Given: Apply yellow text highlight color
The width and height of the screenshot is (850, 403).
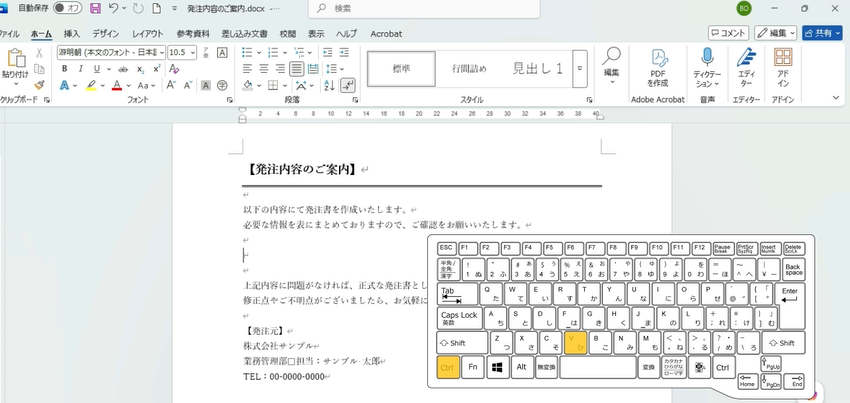Looking at the screenshot, I should 91,85.
